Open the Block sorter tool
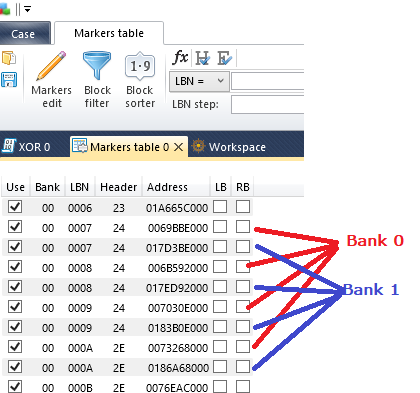 140,80
